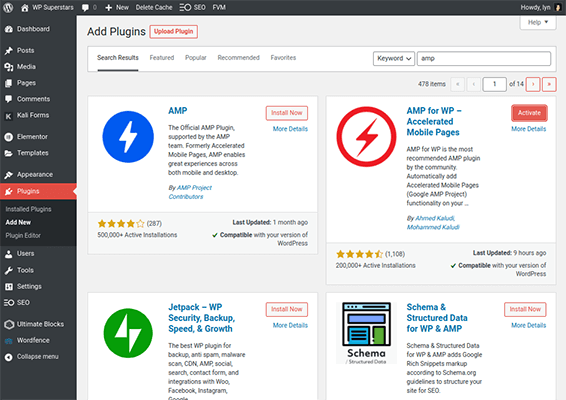Viewport: 566px width, 400px height.
Task: Click the sidebar SEO icon
Action: tap(9, 303)
